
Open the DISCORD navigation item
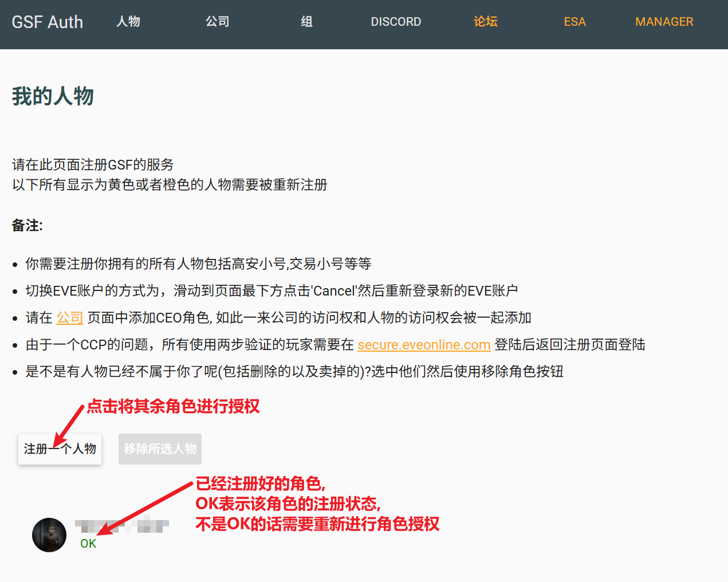(x=396, y=22)
